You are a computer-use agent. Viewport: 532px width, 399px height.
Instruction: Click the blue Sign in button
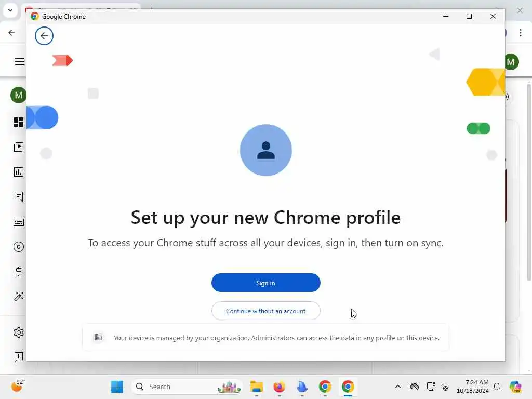click(265, 283)
